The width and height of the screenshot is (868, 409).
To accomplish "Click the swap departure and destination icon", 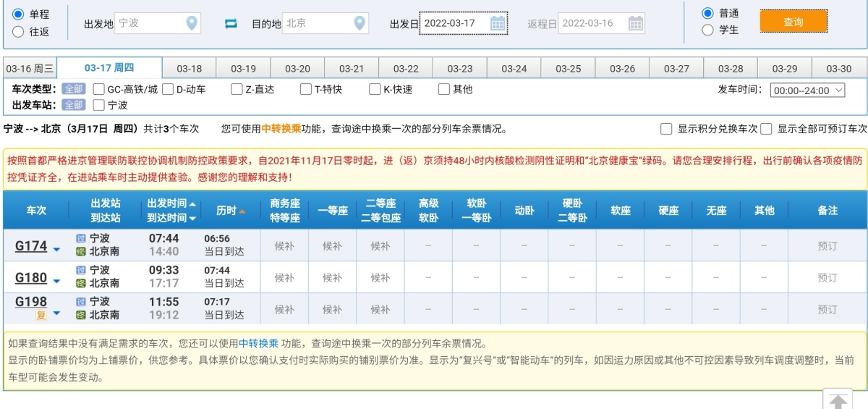I will tap(231, 23).
